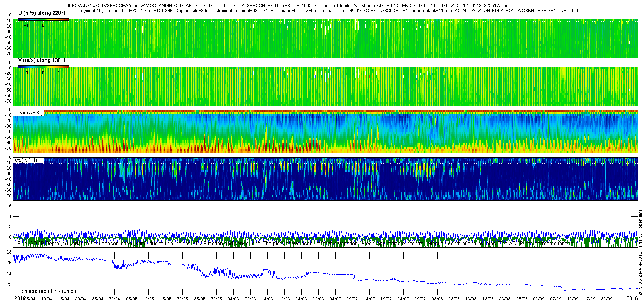The width and height of the screenshot is (644, 304).
Task: Click the 6 tick on depth-variation axis
Action: [10, 206]
